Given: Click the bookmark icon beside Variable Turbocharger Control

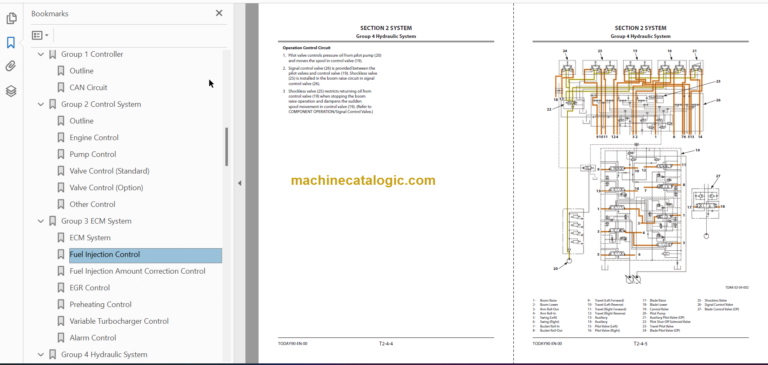Looking at the screenshot, I should (x=61, y=321).
